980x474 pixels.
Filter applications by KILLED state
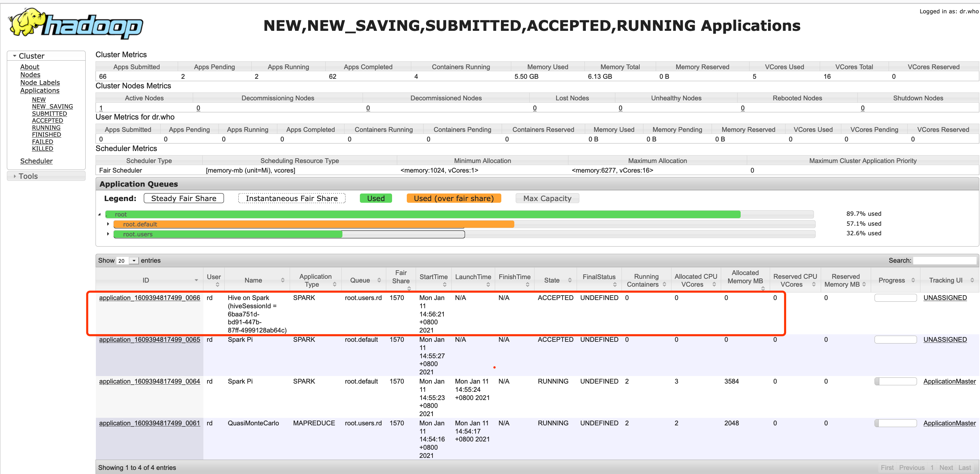(42, 148)
